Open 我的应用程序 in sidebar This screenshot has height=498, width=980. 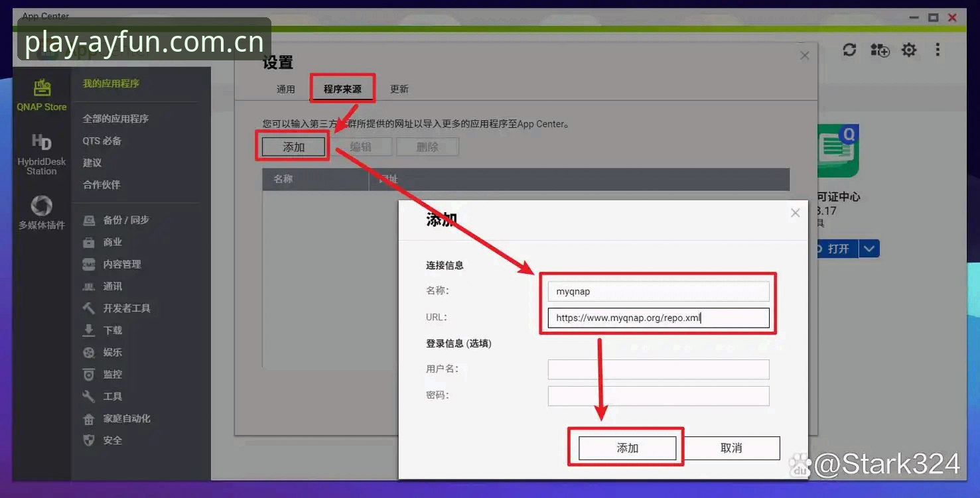click(111, 84)
